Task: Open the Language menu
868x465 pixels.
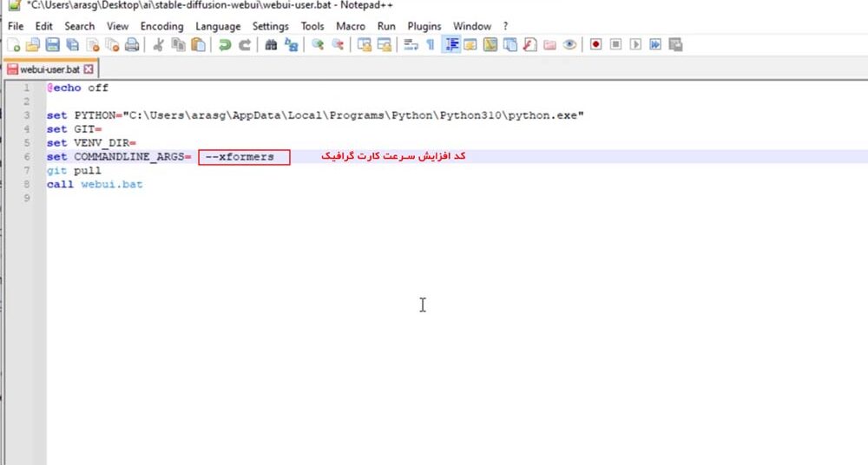Action: point(218,26)
